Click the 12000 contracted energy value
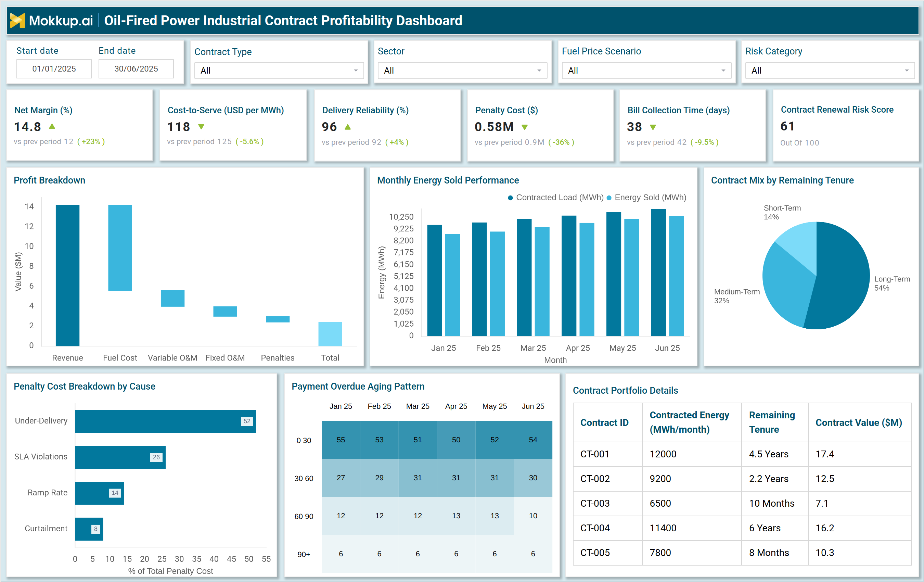Viewport: 924px width, 582px height. (x=663, y=454)
